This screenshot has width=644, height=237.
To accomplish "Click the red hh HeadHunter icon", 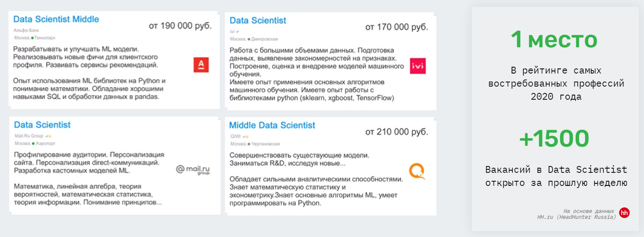I will coord(624,213).
